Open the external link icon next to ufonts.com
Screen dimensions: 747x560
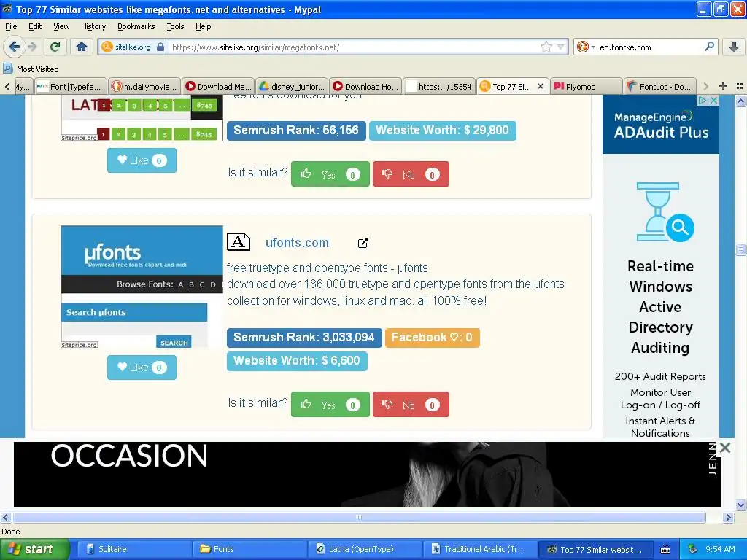[363, 243]
